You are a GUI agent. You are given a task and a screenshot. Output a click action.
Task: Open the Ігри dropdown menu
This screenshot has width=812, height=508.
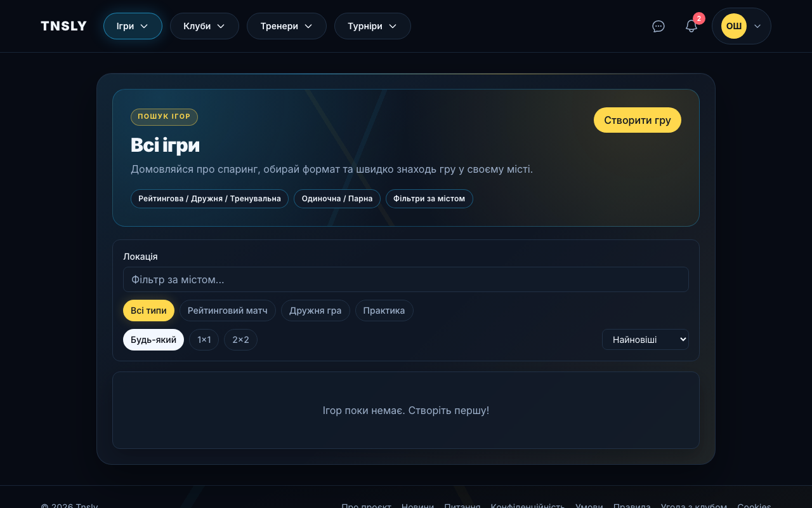pyautogui.click(x=133, y=26)
